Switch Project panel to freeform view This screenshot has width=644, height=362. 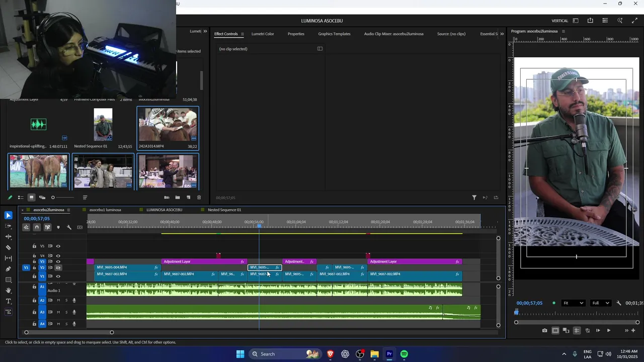(42, 198)
